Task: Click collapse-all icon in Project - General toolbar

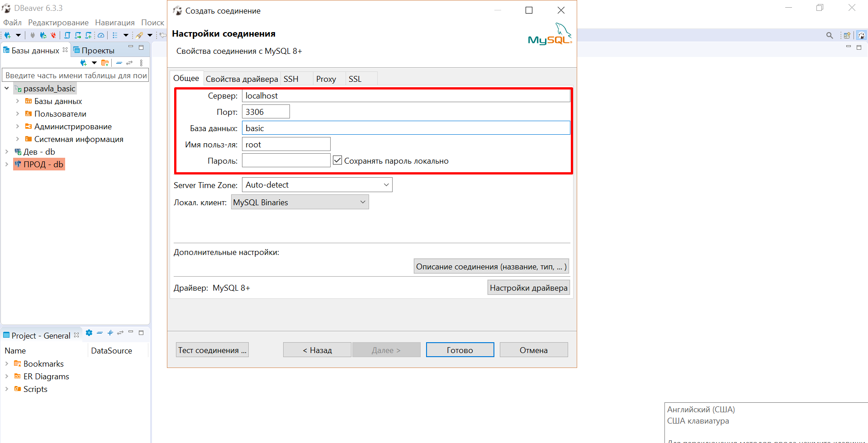Action: point(100,333)
